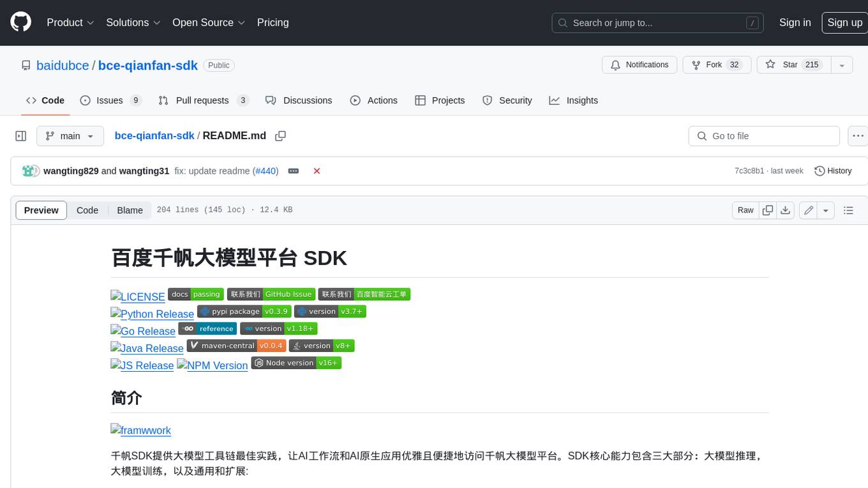View the failed checks status icon
868x488 pixels.
(x=317, y=171)
